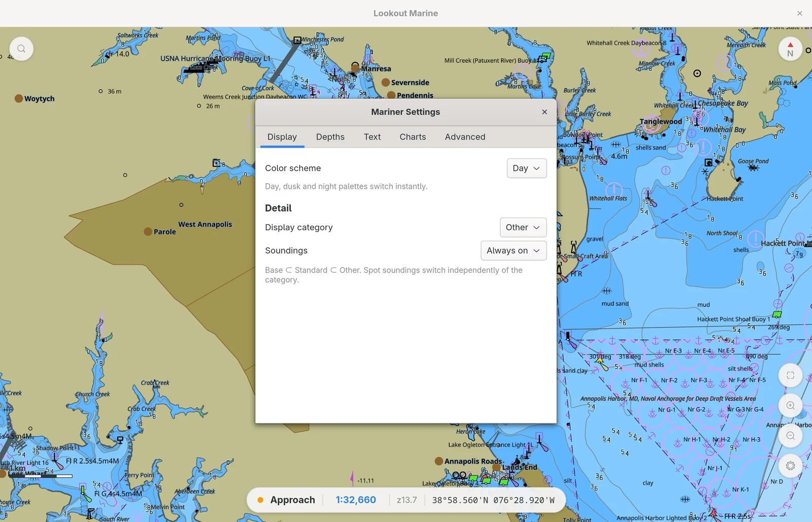
Task: Select the Pendennis place marker
Action: point(391,95)
